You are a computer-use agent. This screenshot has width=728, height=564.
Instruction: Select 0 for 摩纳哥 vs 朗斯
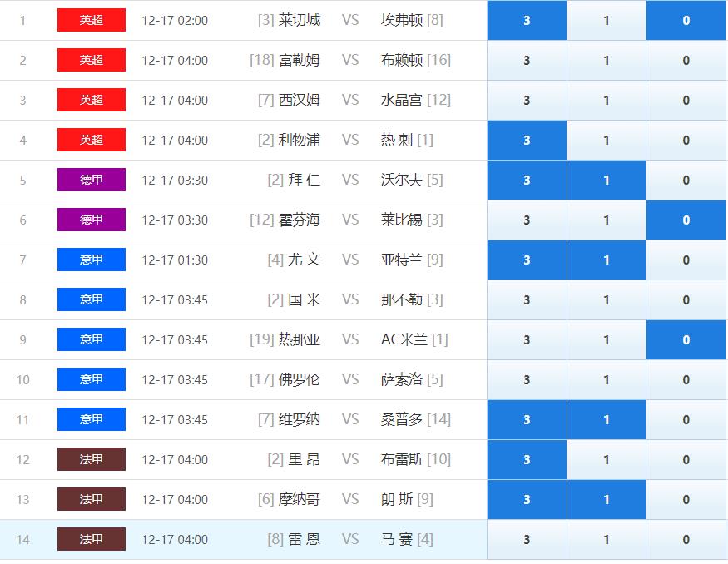click(686, 499)
